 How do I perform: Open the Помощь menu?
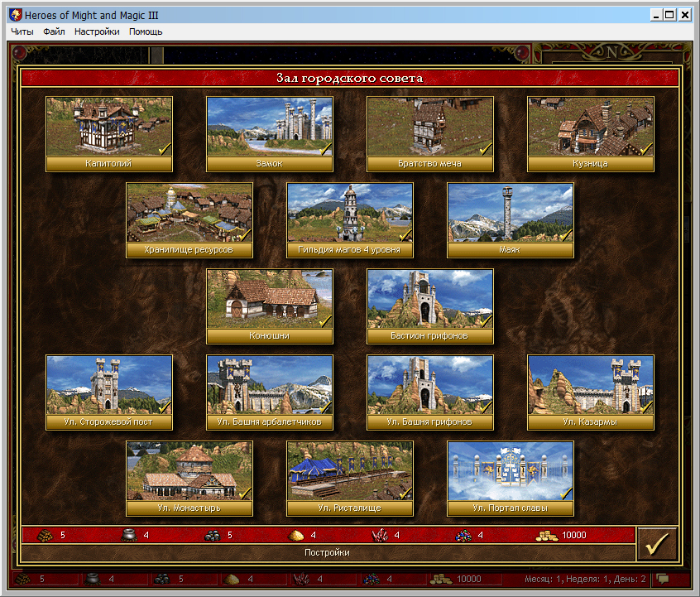146,31
